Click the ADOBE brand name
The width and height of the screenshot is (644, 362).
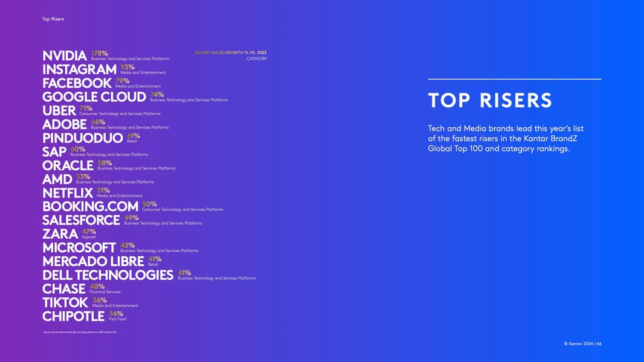(65, 124)
